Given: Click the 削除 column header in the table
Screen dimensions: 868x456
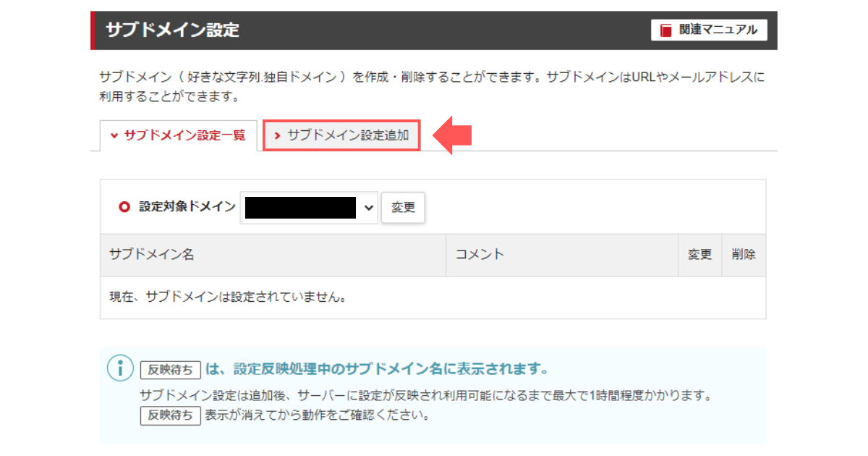Looking at the screenshot, I should [743, 255].
